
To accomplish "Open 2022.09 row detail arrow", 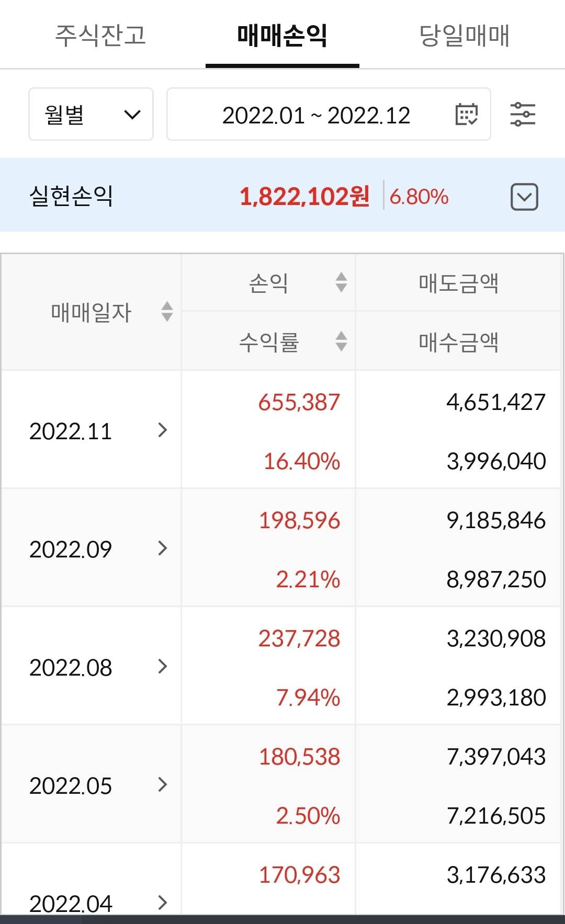I will pos(163,549).
